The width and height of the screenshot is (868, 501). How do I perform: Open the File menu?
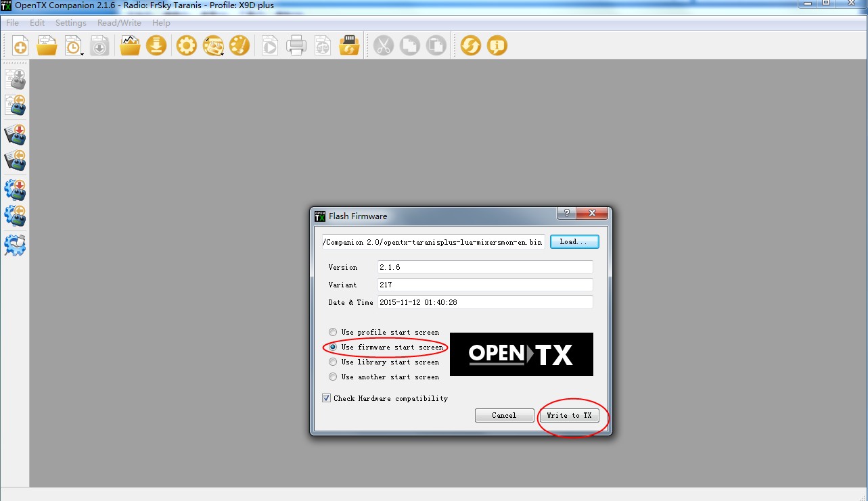point(12,23)
